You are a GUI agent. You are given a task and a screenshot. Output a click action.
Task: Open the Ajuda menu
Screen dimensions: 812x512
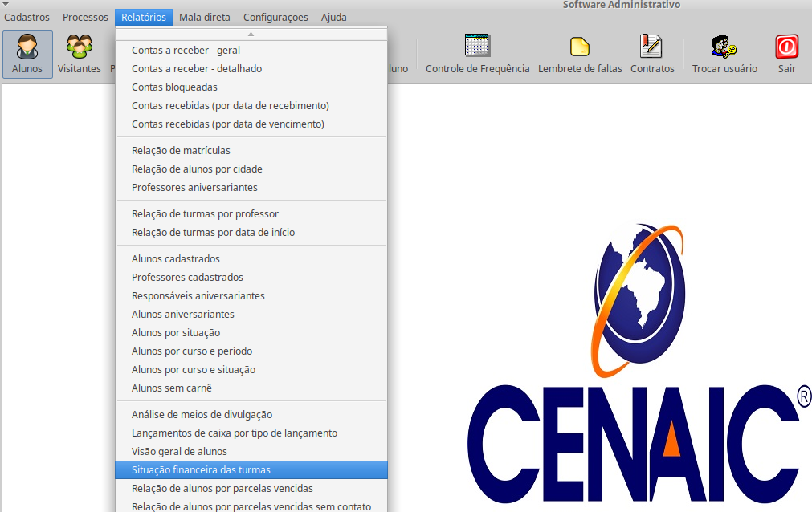pos(334,17)
